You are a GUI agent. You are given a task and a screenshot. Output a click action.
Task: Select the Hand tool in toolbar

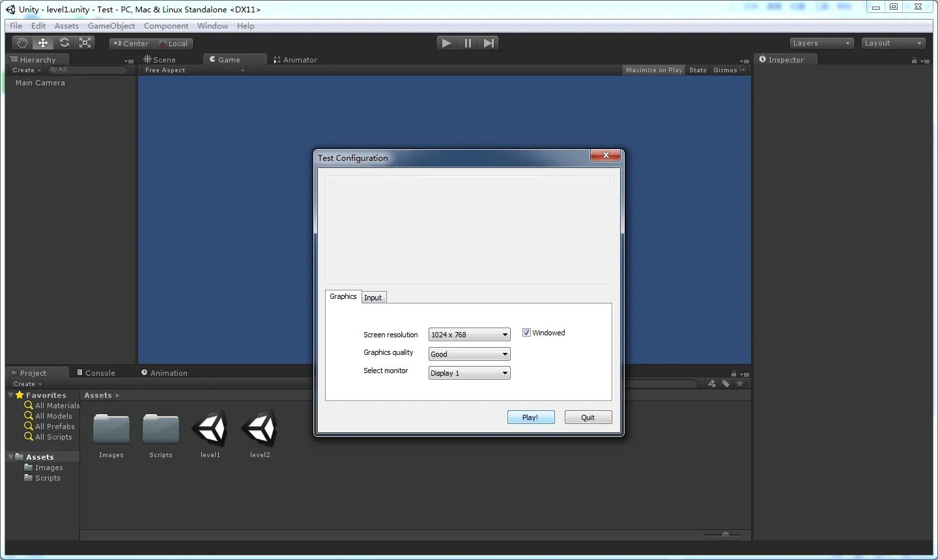tap(22, 43)
